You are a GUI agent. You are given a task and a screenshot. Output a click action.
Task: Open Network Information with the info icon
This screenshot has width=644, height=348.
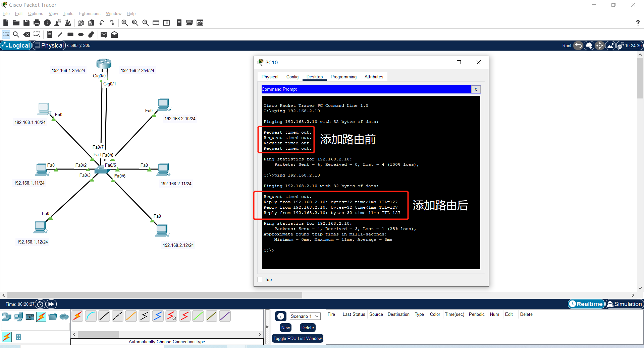[x=47, y=23]
